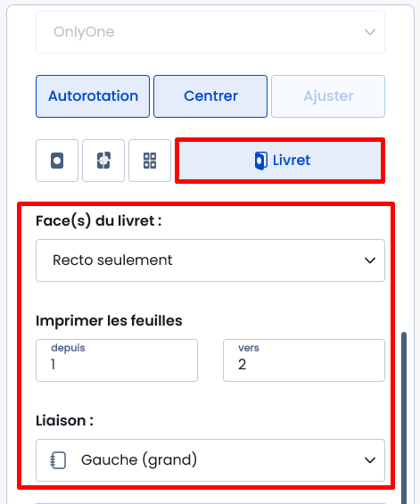
Task: Toggle the Centrer option
Action: [x=210, y=96]
